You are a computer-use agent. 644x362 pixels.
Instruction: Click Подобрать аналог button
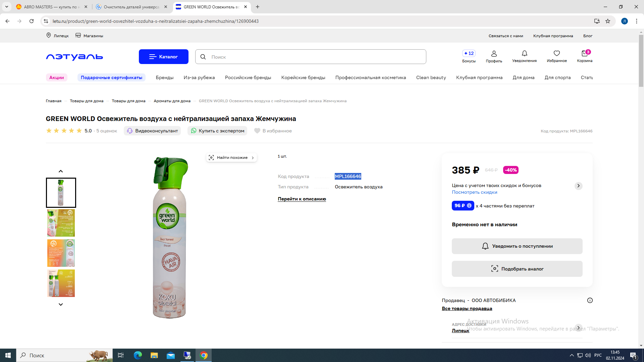[517, 269]
